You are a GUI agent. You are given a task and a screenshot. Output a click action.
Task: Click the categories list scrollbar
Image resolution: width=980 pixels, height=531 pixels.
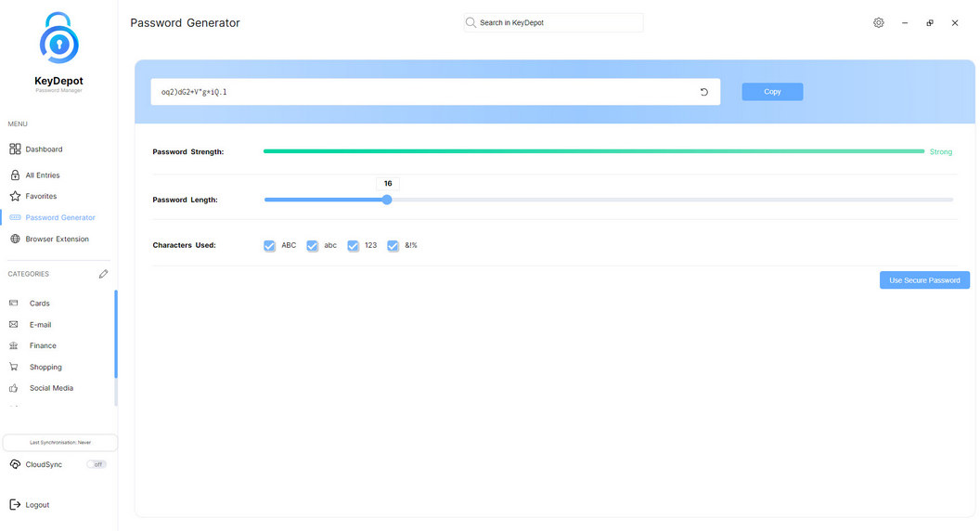tap(116, 333)
